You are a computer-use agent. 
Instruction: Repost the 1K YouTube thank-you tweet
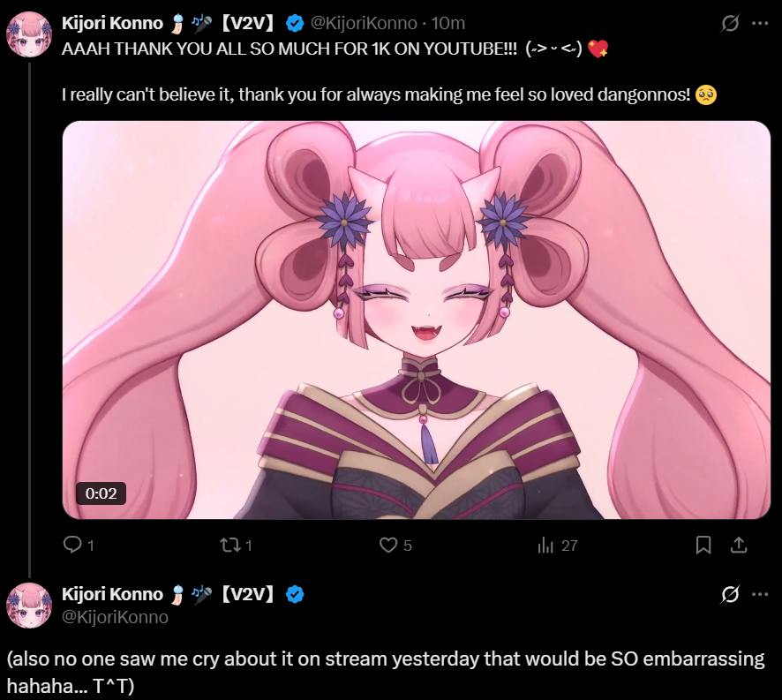point(230,545)
